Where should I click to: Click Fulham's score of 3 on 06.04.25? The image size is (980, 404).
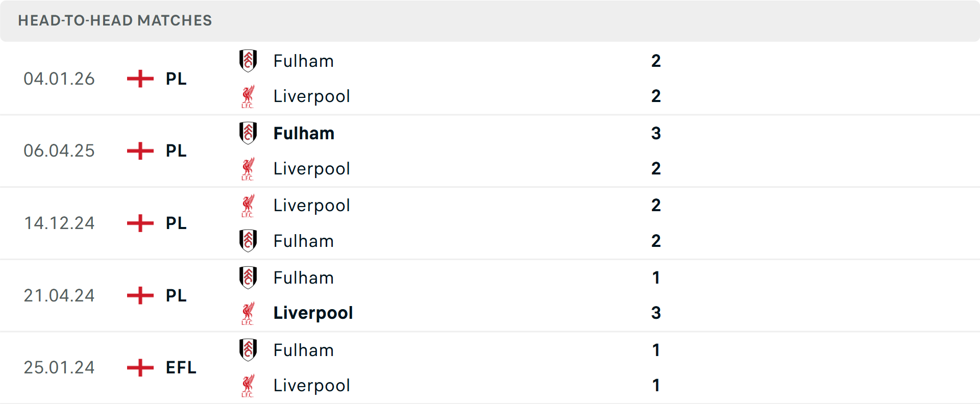(656, 133)
